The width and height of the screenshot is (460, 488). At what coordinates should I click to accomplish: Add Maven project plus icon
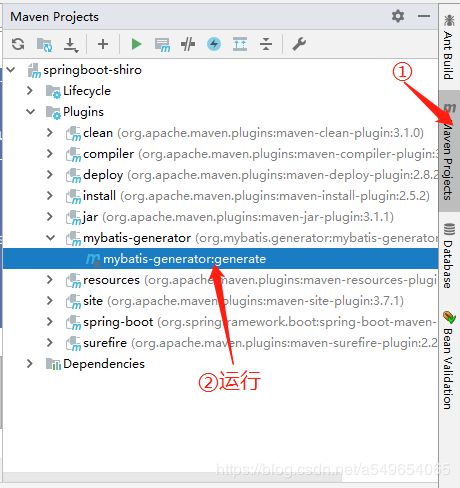pyautogui.click(x=103, y=44)
